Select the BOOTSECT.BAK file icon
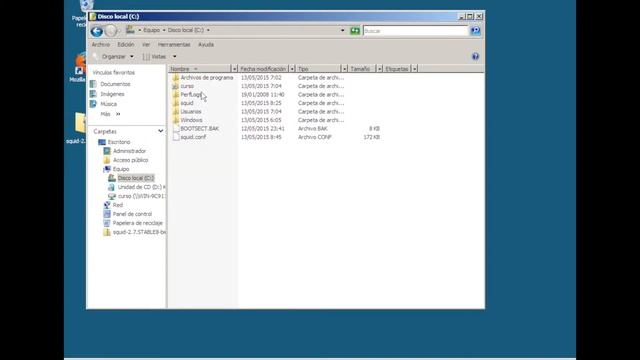The image size is (640, 360). [176, 129]
